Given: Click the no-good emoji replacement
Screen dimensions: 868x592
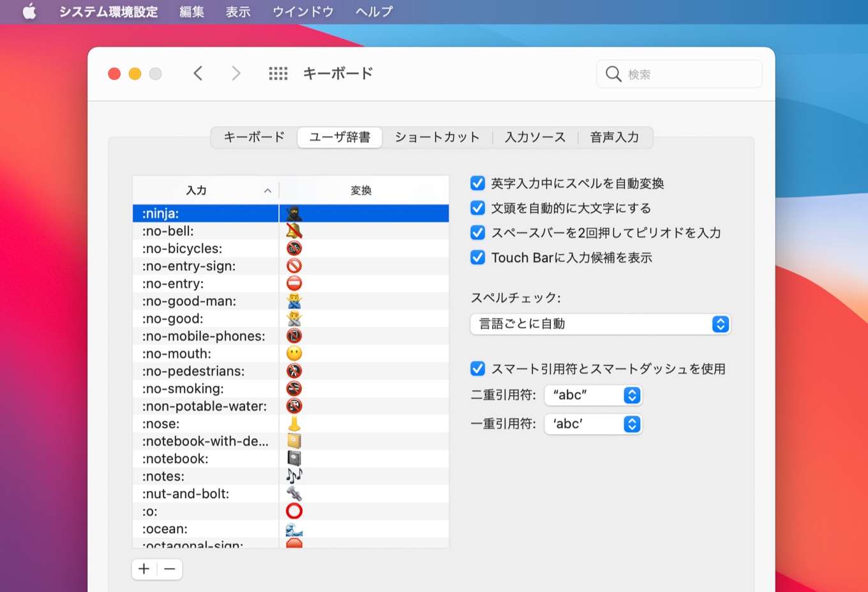Looking at the screenshot, I should click(294, 319).
